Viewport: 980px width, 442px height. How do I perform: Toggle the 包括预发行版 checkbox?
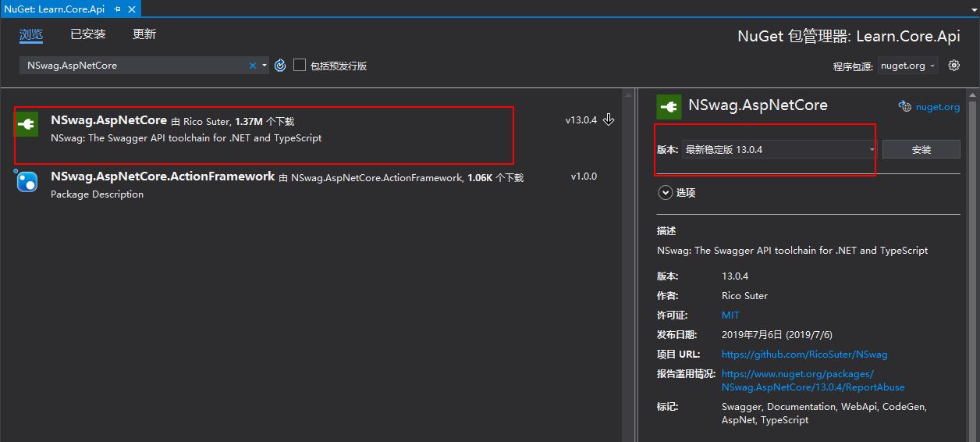(x=300, y=66)
